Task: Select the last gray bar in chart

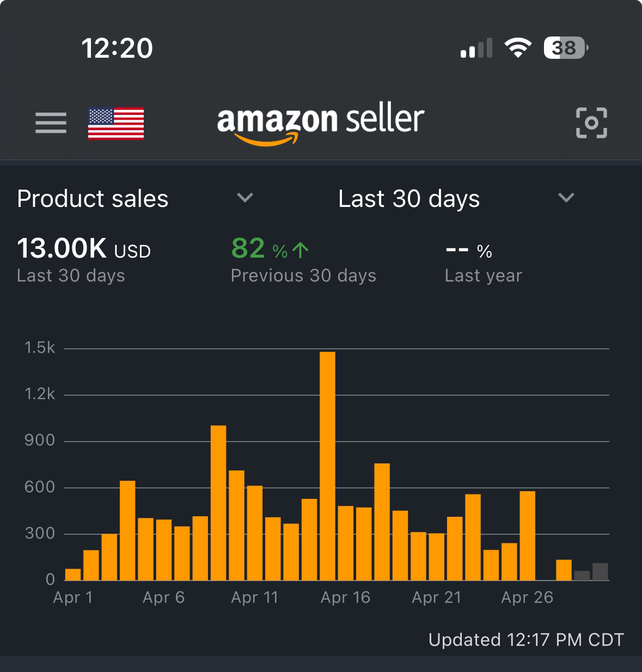Action: click(x=600, y=572)
